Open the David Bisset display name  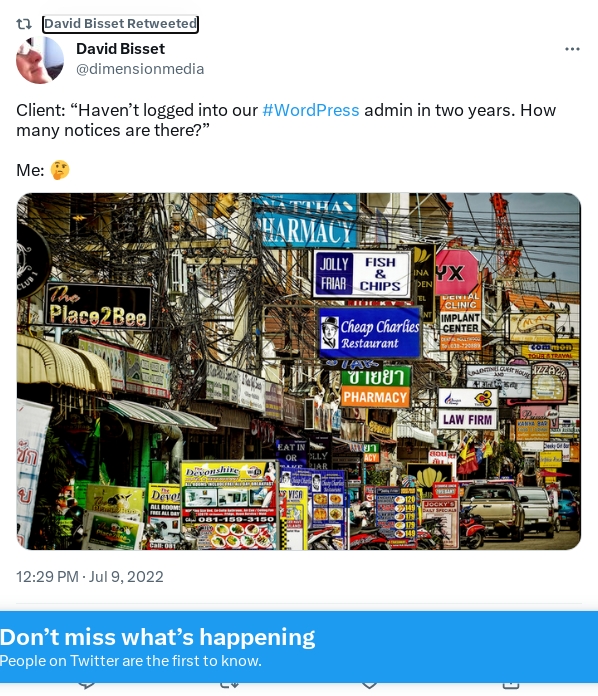[120, 49]
